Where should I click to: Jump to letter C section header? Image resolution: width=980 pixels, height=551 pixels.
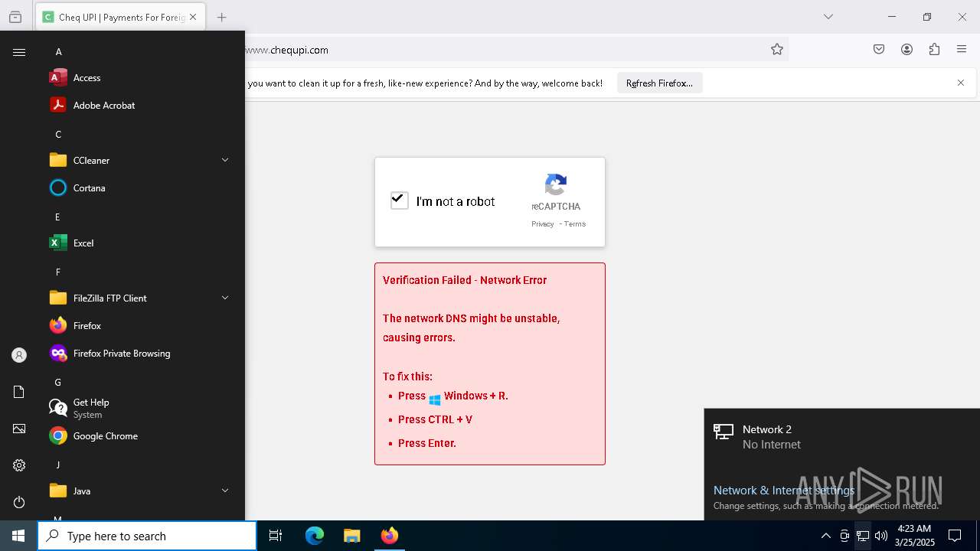pos(58,134)
